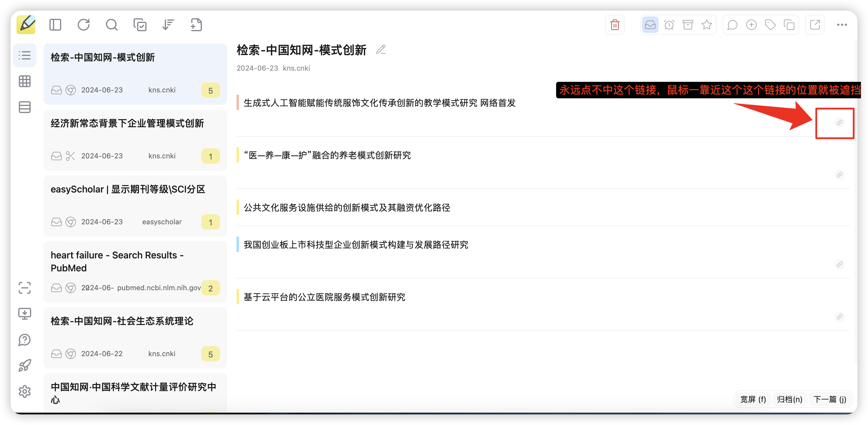The width and height of the screenshot is (868, 425).
Task: Click Chrome icon on easyScholar card
Action: tap(70, 222)
